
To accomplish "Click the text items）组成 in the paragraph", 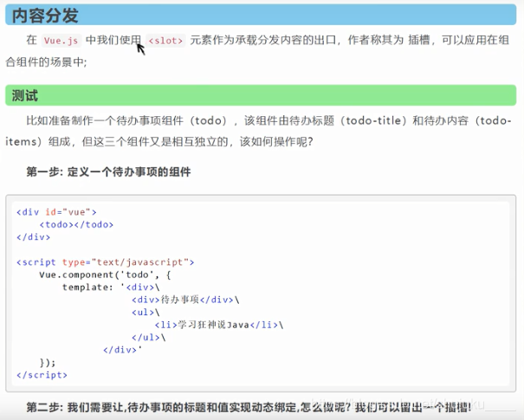I will tap(38, 142).
